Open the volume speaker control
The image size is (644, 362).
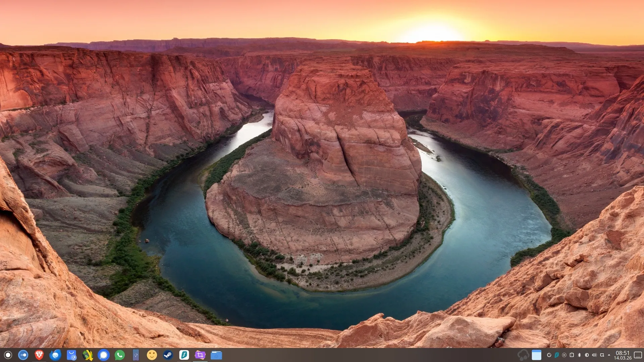click(594, 355)
